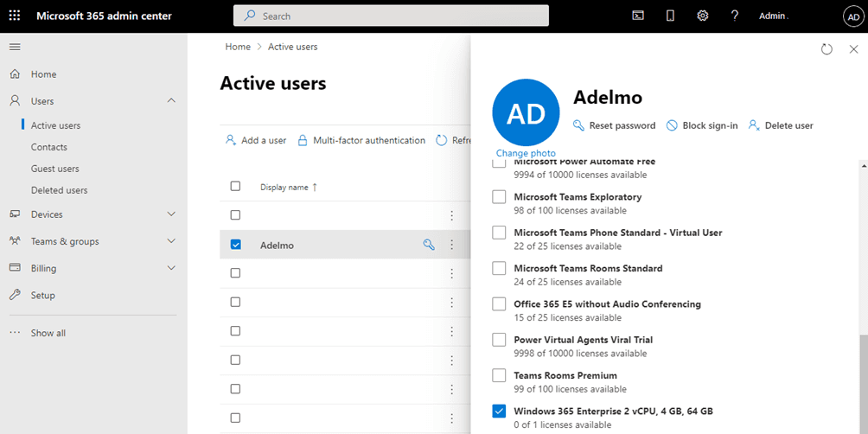Click the Show all ellipsis icon
The height and width of the screenshot is (434, 868).
pos(15,333)
